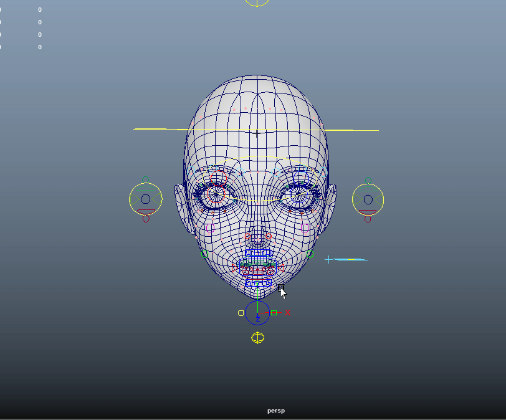Viewport: 506px width, 420px height.
Task: Select the yellow eye-aim ellipse around both eyes
Action: [x=260, y=179]
